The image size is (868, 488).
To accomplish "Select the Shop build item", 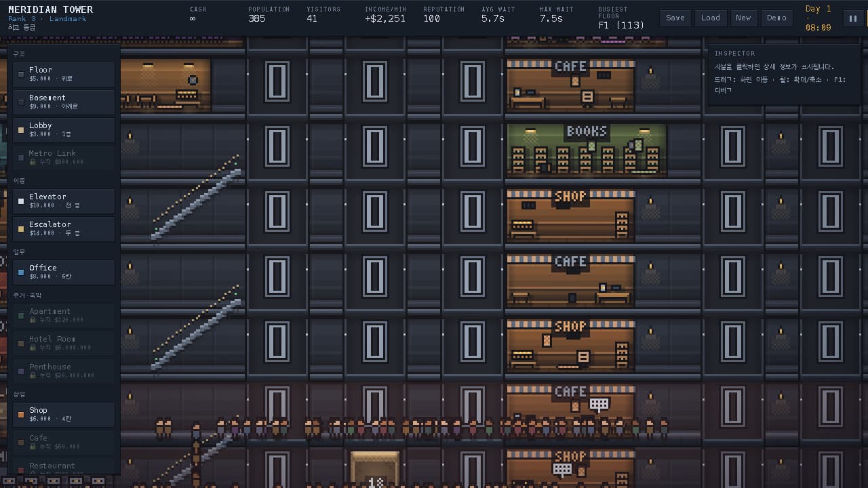I will click(64, 414).
